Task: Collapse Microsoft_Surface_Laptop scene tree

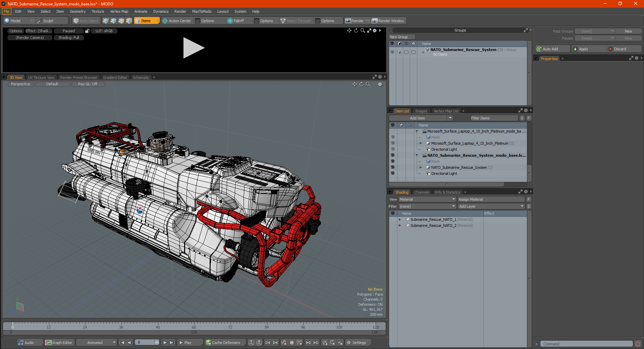Action: (x=417, y=131)
